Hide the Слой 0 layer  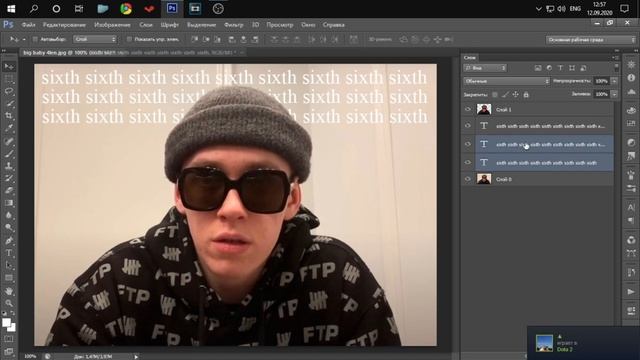click(468, 179)
